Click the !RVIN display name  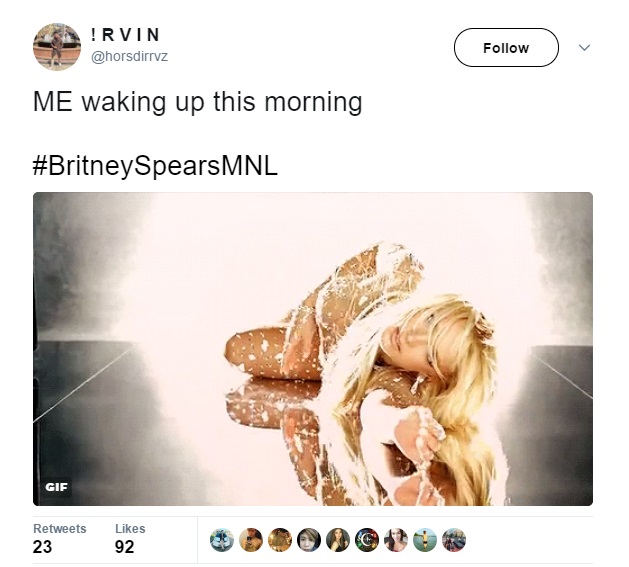tap(125, 35)
